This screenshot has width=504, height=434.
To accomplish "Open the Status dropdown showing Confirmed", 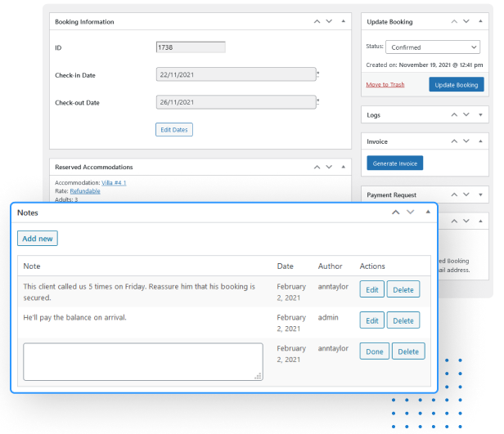I will [433, 47].
